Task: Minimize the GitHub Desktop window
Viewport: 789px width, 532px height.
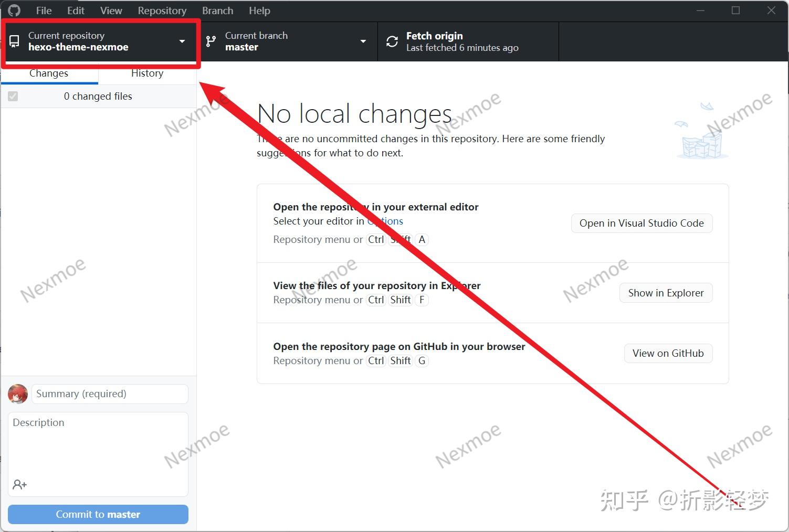Action: tap(700, 10)
